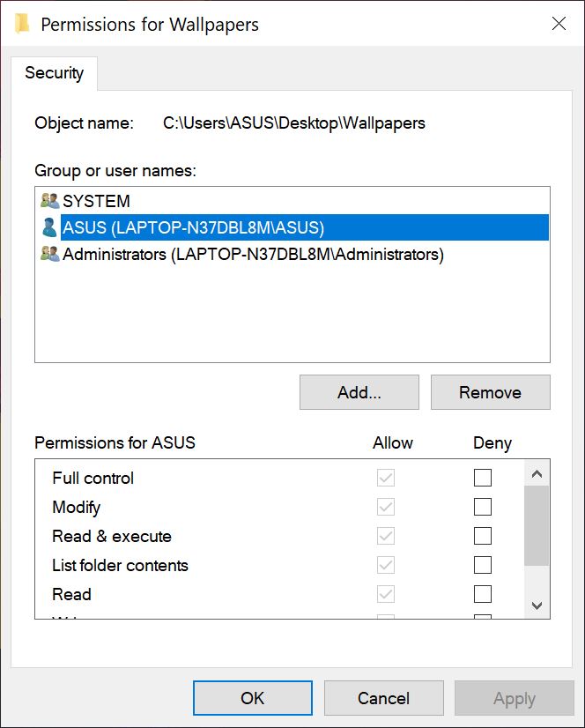Screen dimensions: 585x728
Task: Click the Add... button
Action: pos(359,392)
